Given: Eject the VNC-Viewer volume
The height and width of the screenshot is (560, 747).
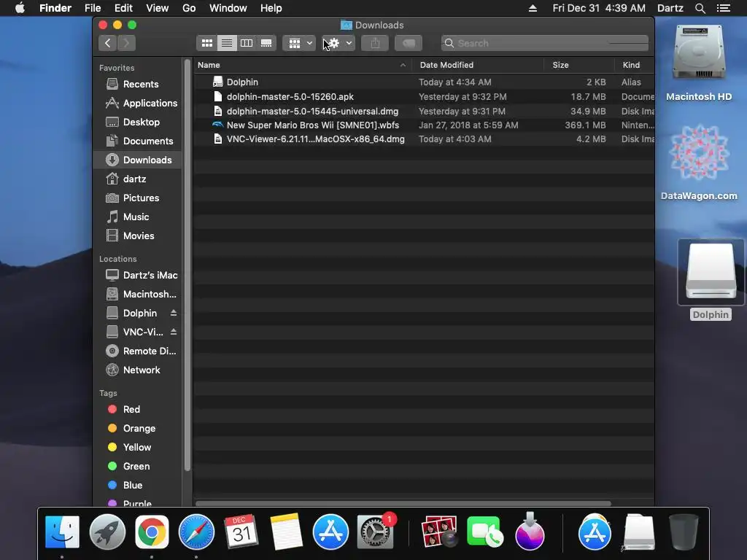Looking at the screenshot, I should pyautogui.click(x=174, y=332).
